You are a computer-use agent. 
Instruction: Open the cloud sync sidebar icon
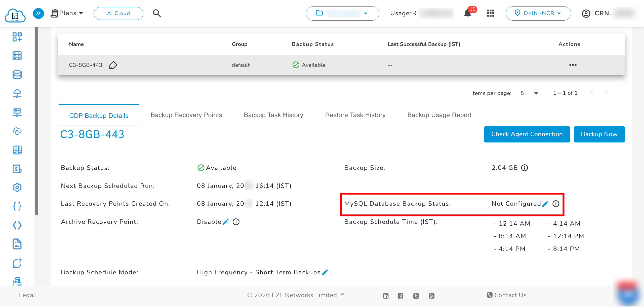17,131
